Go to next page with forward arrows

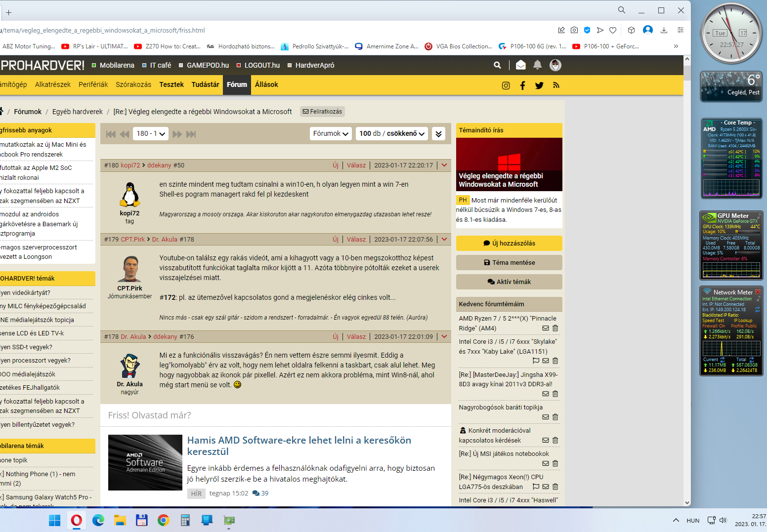coord(177,134)
